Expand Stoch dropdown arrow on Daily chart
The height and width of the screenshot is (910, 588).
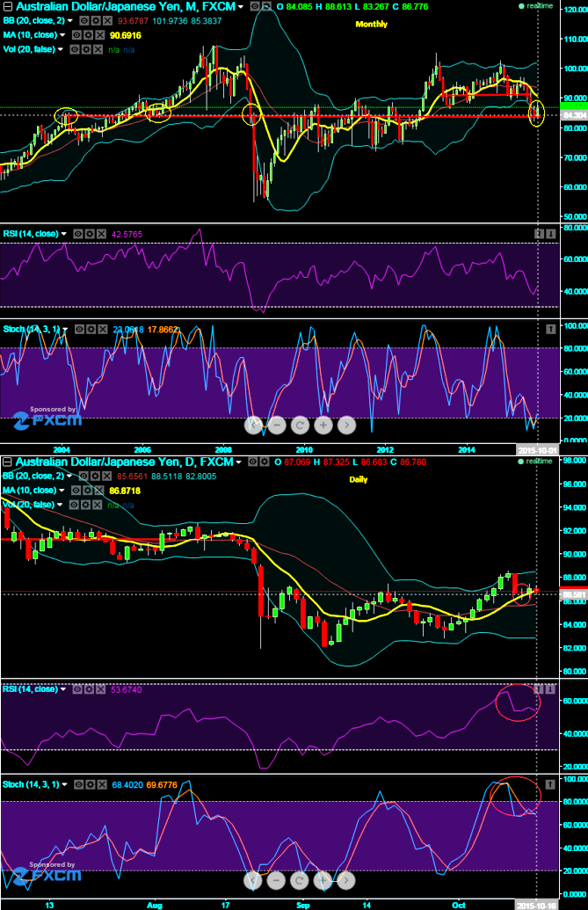point(64,784)
